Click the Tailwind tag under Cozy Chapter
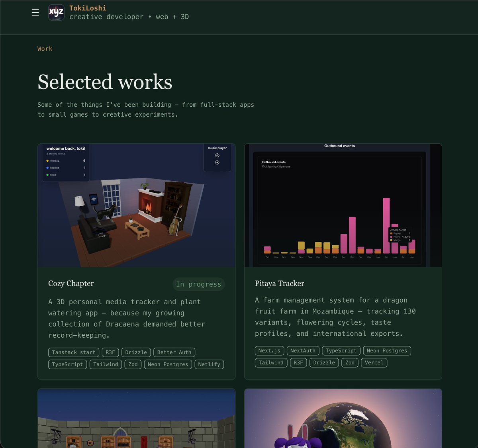Screen dimensions: 478x448 [x=106, y=364]
